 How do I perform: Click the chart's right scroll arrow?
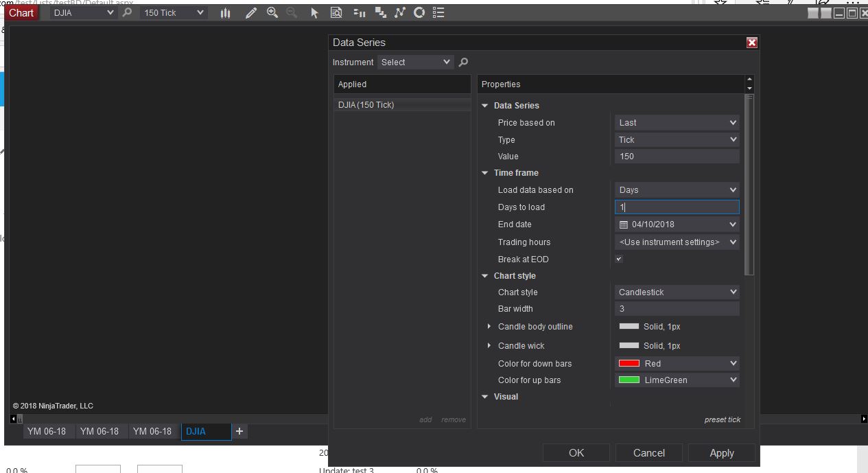tap(864, 418)
